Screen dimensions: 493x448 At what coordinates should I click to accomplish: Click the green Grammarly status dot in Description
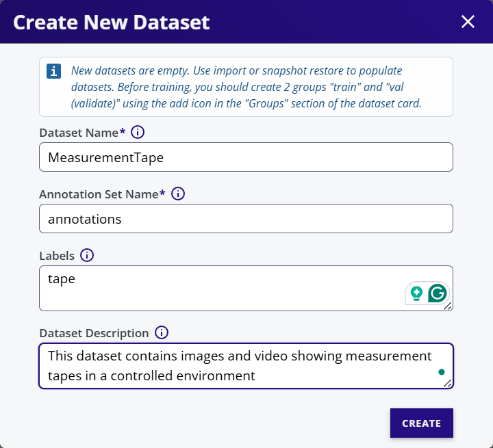[x=442, y=372]
